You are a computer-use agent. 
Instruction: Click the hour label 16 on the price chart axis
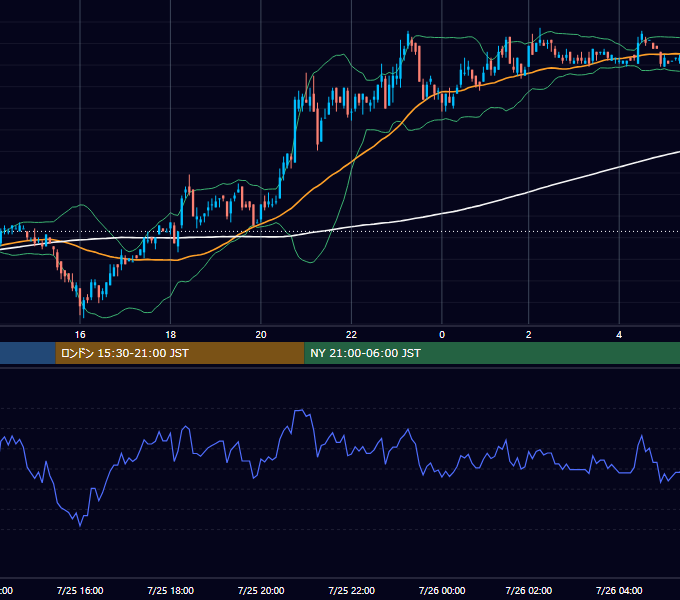pos(80,335)
